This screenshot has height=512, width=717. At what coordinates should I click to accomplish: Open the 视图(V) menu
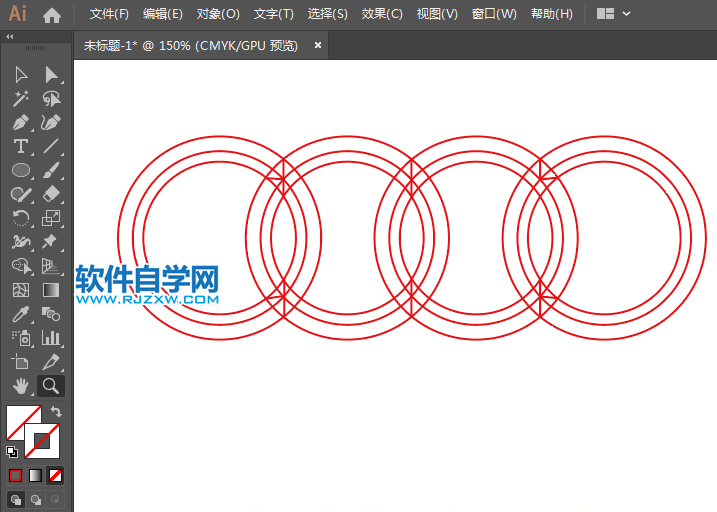click(437, 14)
